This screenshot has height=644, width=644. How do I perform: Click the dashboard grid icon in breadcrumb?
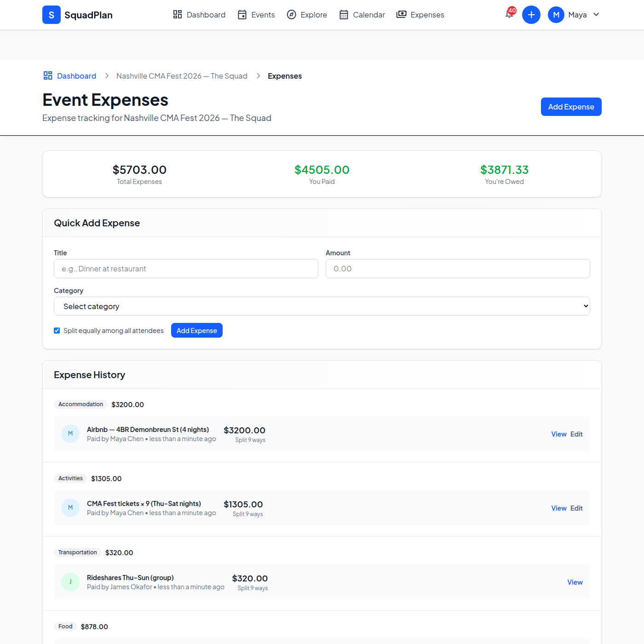pyautogui.click(x=47, y=75)
